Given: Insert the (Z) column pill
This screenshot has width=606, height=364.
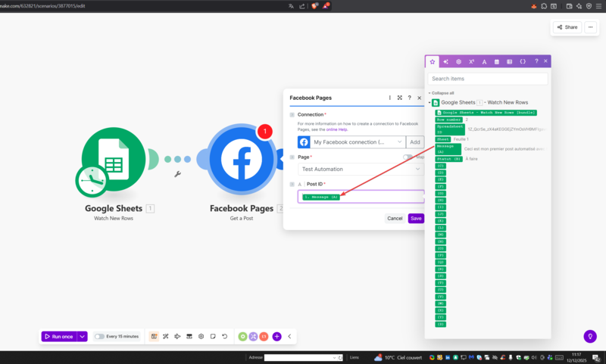Looking at the screenshot, I should 441,324.
